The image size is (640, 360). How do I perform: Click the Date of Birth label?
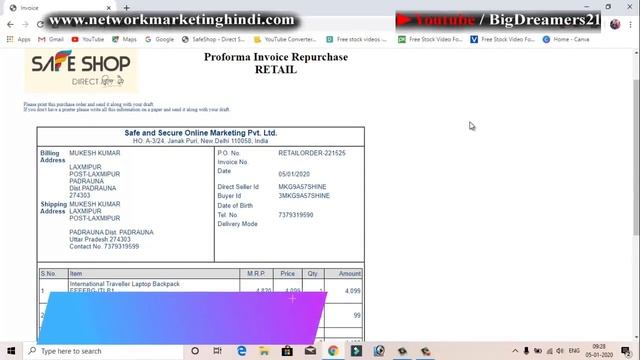tap(235, 205)
